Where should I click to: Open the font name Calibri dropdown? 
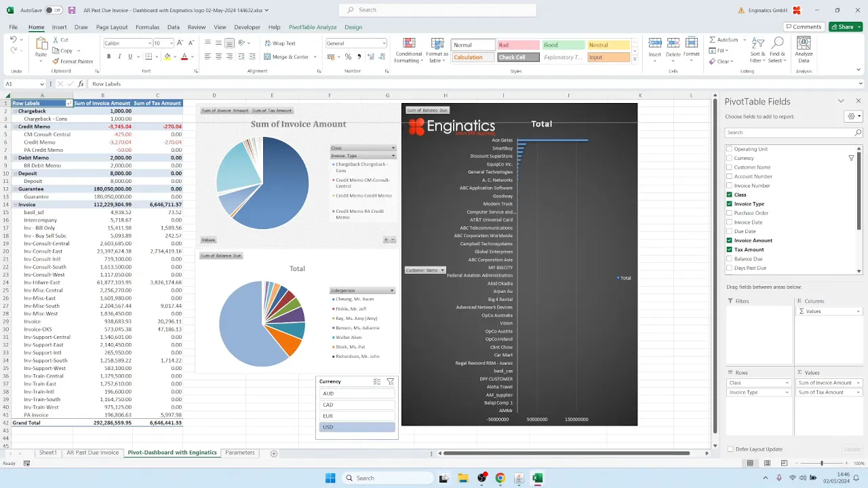pyautogui.click(x=149, y=43)
